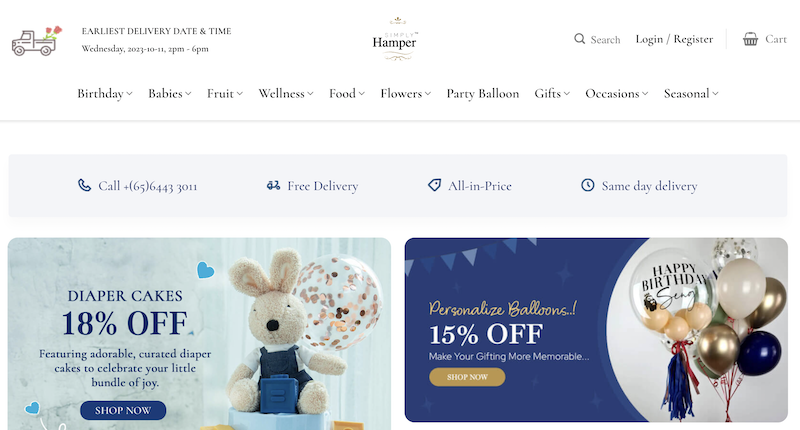Click Shop Now on Diaper Cakes banner
The width and height of the screenshot is (800, 430).
(x=123, y=410)
